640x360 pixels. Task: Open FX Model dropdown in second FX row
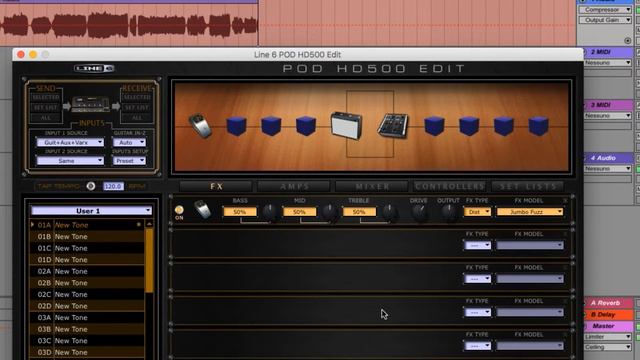[530, 245]
